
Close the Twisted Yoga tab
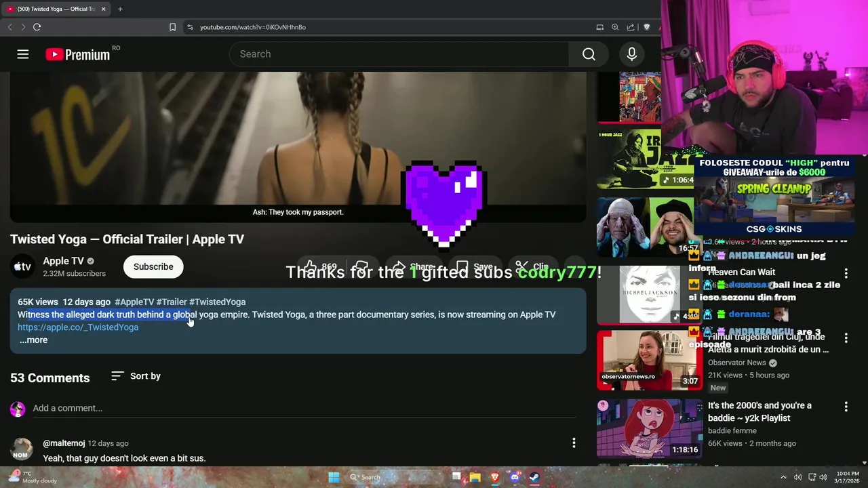[103, 9]
